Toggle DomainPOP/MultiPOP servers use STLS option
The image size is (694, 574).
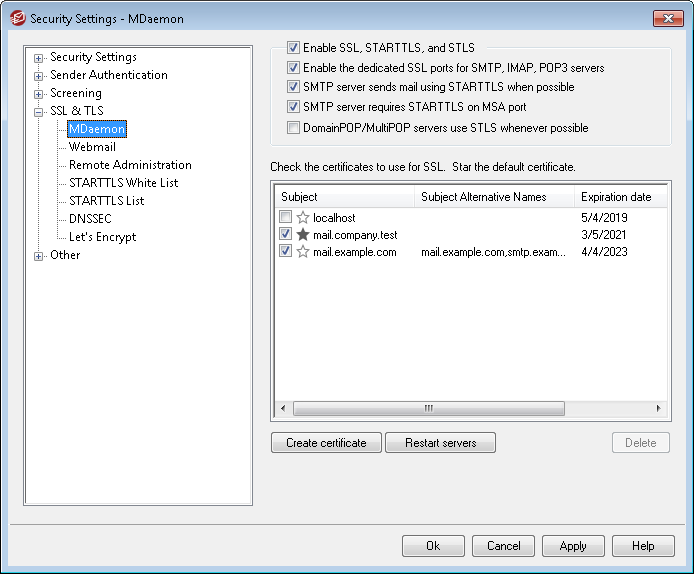[x=293, y=128]
